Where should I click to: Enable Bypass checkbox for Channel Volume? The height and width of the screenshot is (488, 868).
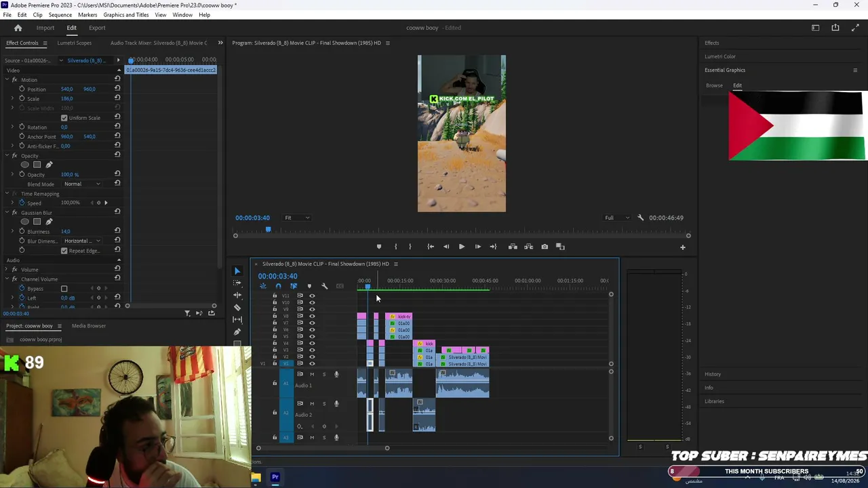(64, 289)
